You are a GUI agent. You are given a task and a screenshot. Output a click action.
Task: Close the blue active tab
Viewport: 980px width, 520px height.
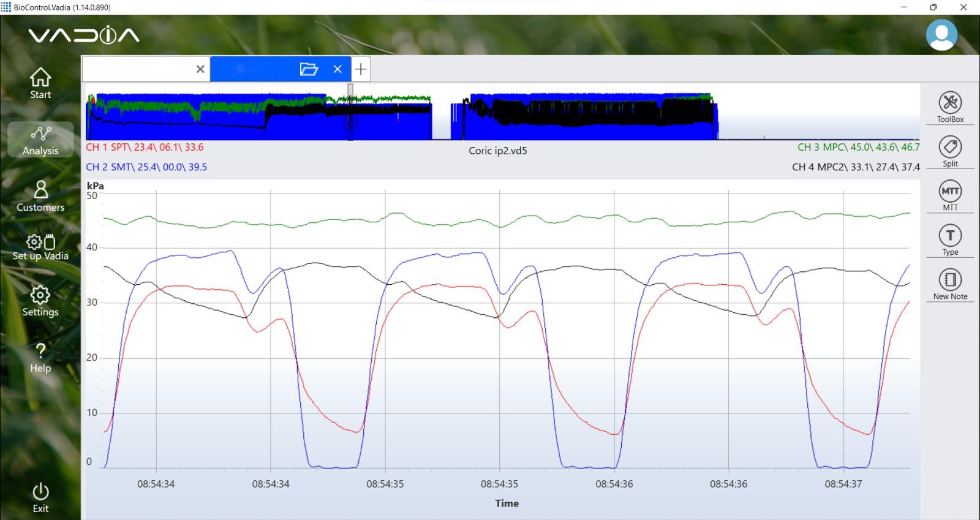tap(337, 69)
